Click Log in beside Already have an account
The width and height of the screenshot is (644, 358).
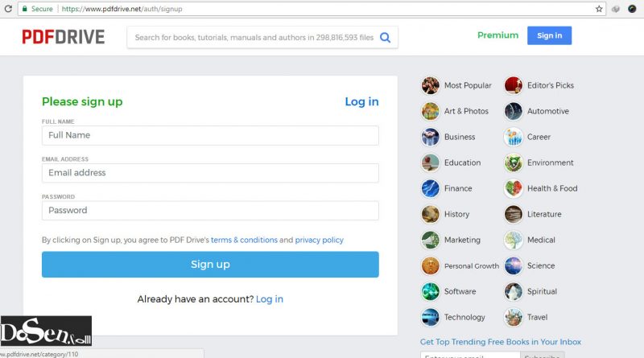coord(270,299)
